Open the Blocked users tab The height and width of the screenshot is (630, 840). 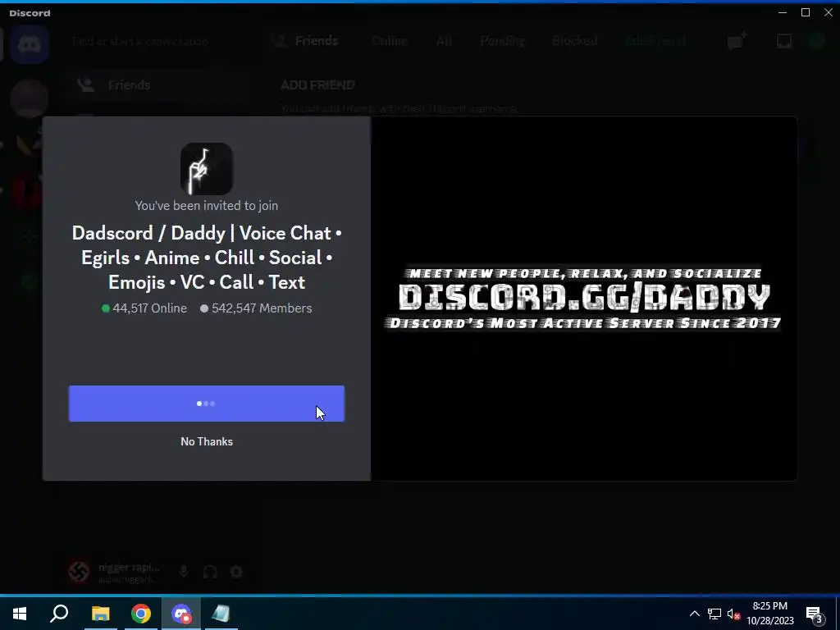(x=574, y=41)
